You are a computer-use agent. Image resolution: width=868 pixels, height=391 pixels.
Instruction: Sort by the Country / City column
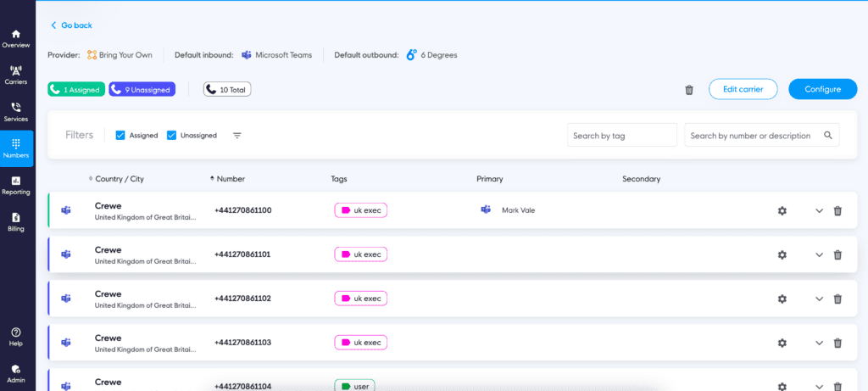[x=116, y=179]
